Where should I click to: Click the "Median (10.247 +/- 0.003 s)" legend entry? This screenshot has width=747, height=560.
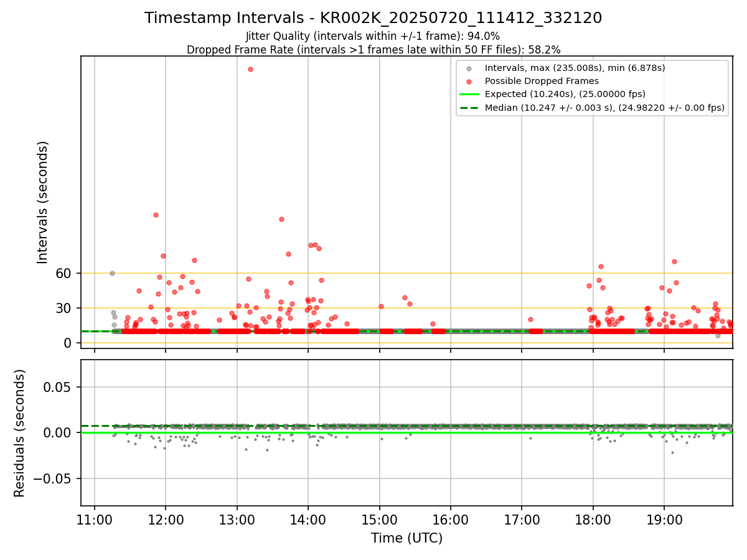click(604, 108)
